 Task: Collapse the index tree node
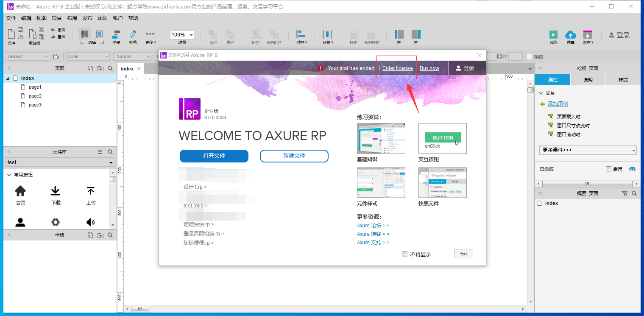tap(8, 78)
